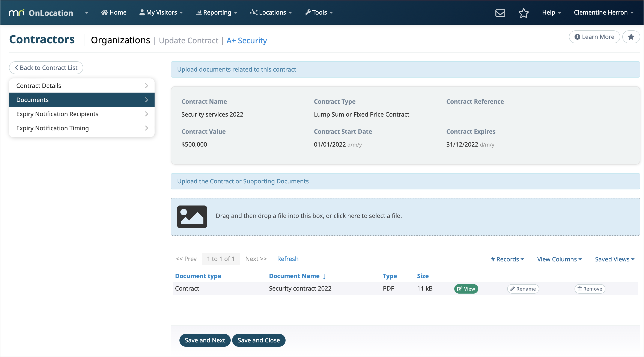Screen dimensions: 644x357
Task: Click the '31/12/2022' expiry date
Action: pos(462,144)
